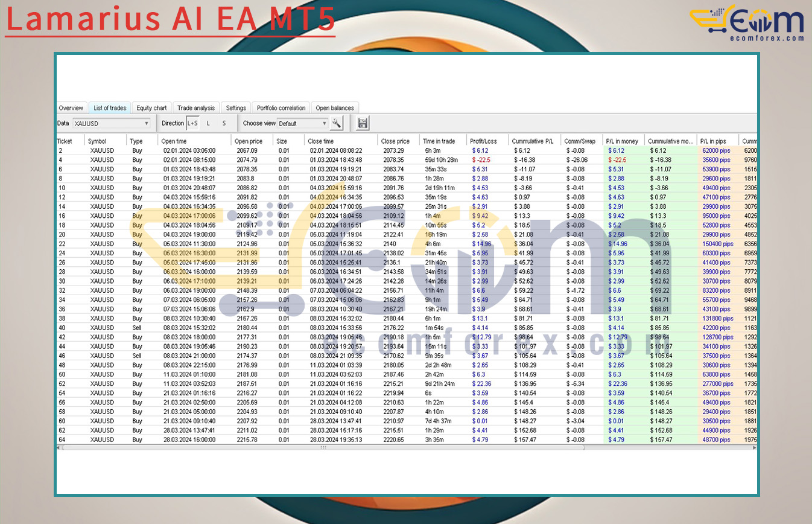Click time in trade 59d 10h 28m
The width and height of the screenshot is (812, 524).
click(441, 160)
